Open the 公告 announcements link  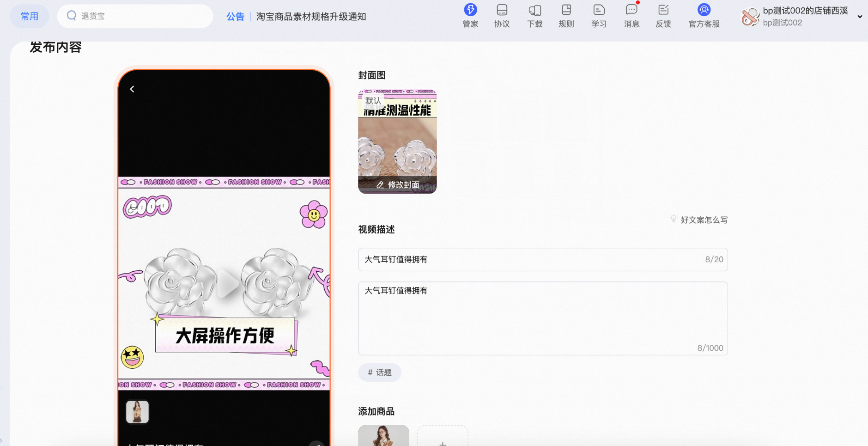point(235,17)
